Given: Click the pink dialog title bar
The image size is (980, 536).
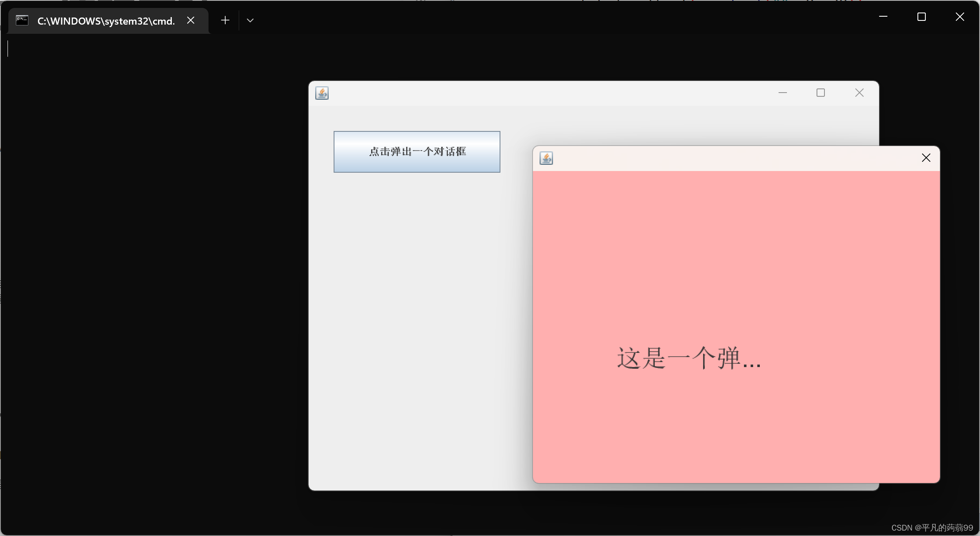Looking at the screenshot, I should (x=730, y=158).
